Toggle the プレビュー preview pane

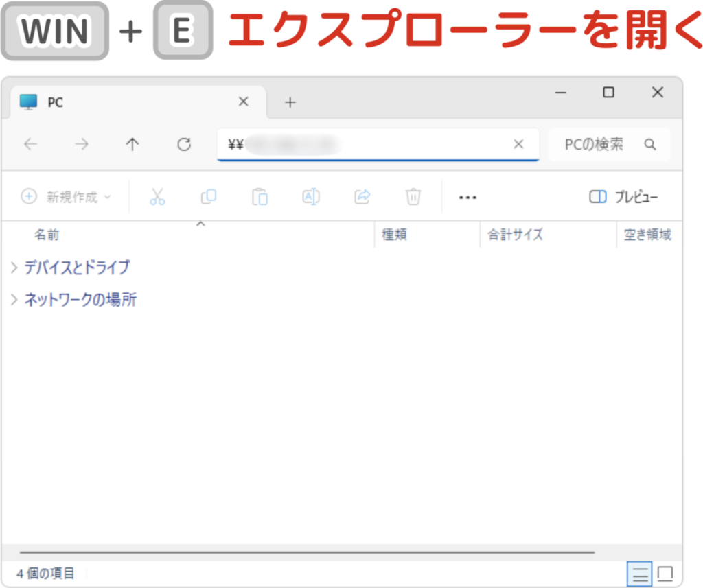tap(623, 197)
